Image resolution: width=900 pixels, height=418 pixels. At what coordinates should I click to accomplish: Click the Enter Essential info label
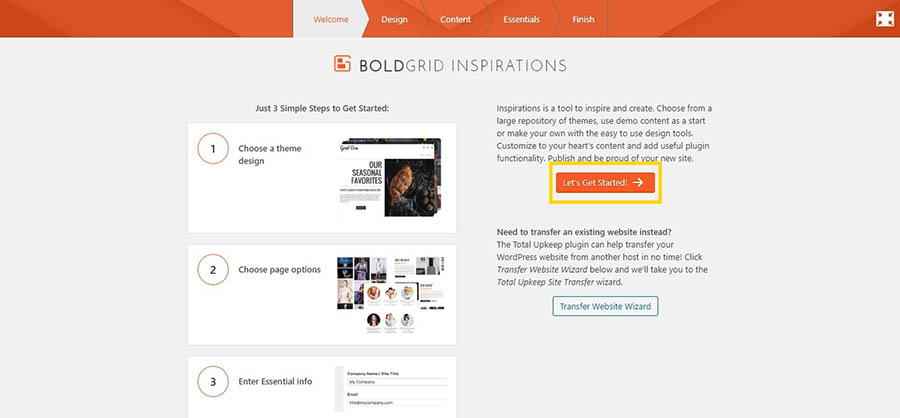(277, 381)
